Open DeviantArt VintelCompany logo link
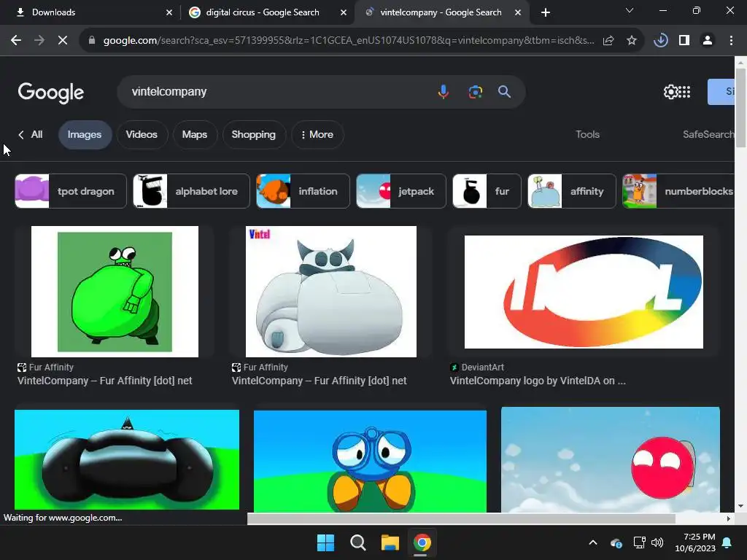 (538, 381)
